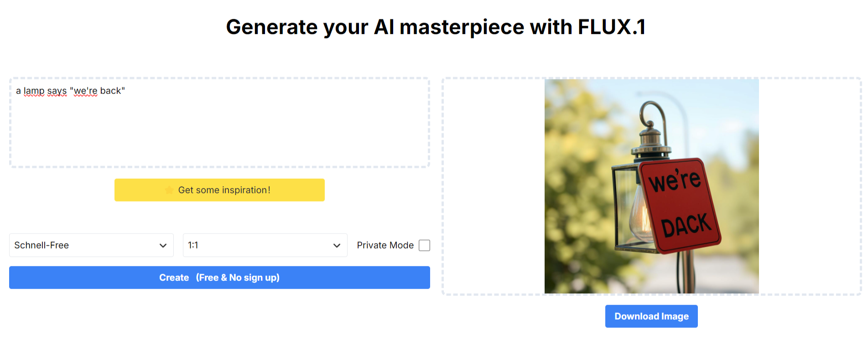Click the generated lamp image
This screenshot has height=341, width=868.
click(x=651, y=186)
